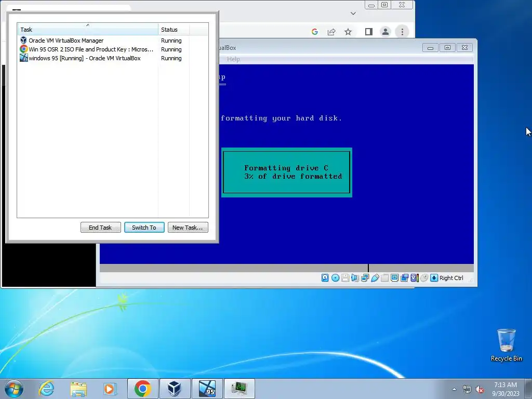
Task: Open the optical drive indicator in VirtualBox
Action: pyautogui.click(x=335, y=278)
